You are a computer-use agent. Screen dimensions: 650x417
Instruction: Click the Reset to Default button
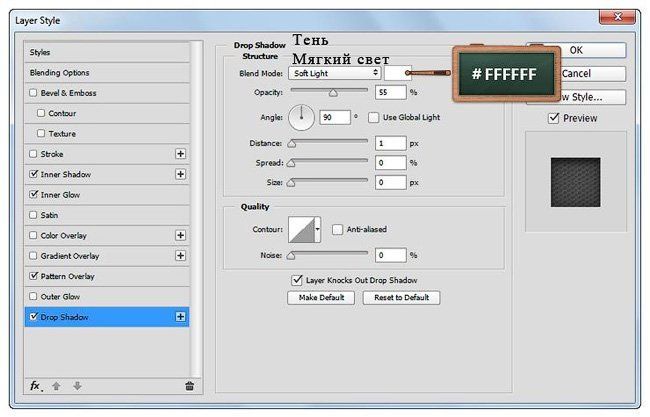[401, 298]
